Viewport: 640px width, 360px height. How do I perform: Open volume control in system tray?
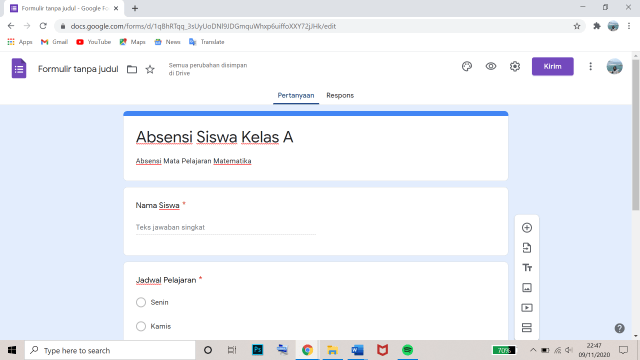(x=569, y=350)
